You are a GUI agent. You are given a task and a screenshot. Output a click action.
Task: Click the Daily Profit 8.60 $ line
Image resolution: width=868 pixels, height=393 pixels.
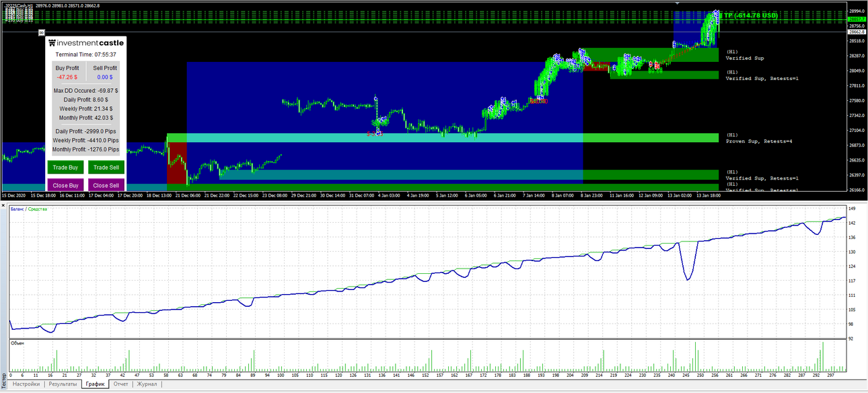tap(85, 100)
